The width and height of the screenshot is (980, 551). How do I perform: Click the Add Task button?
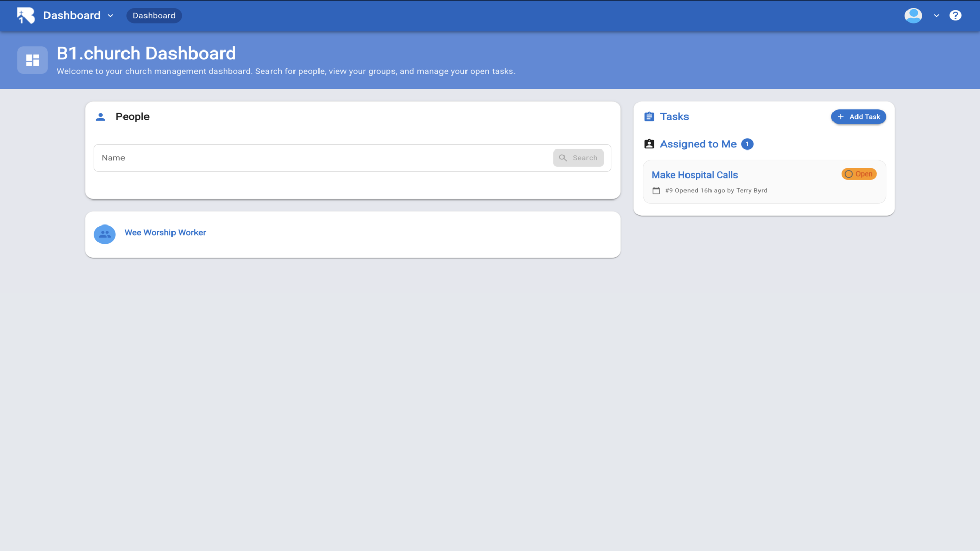pyautogui.click(x=858, y=117)
